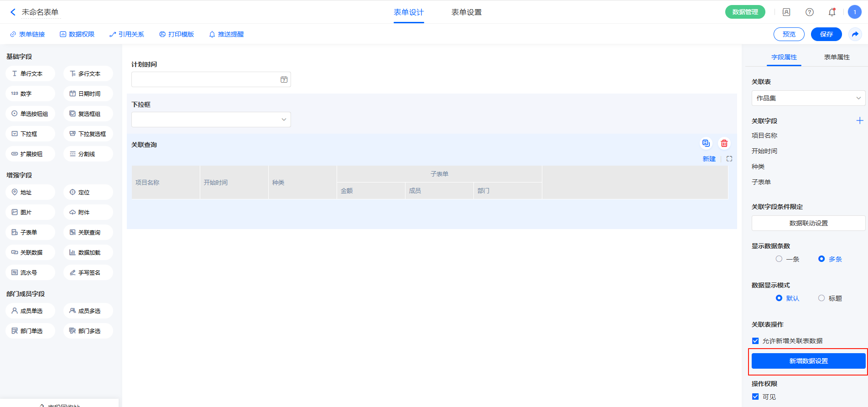Viewport: 868px width, 407px height.
Task: Open the help question mark icon
Action: 809,12
